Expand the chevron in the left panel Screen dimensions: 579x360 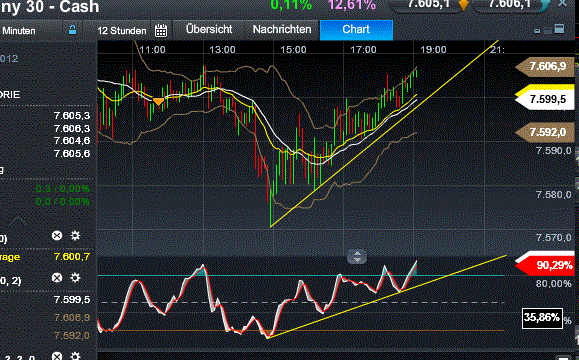click(x=17, y=221)
